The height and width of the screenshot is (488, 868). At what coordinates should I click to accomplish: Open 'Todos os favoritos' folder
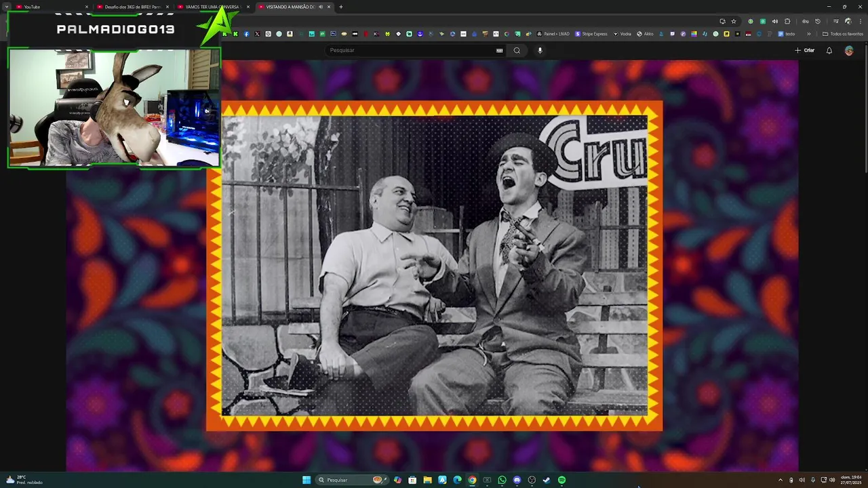coord(843,34)
